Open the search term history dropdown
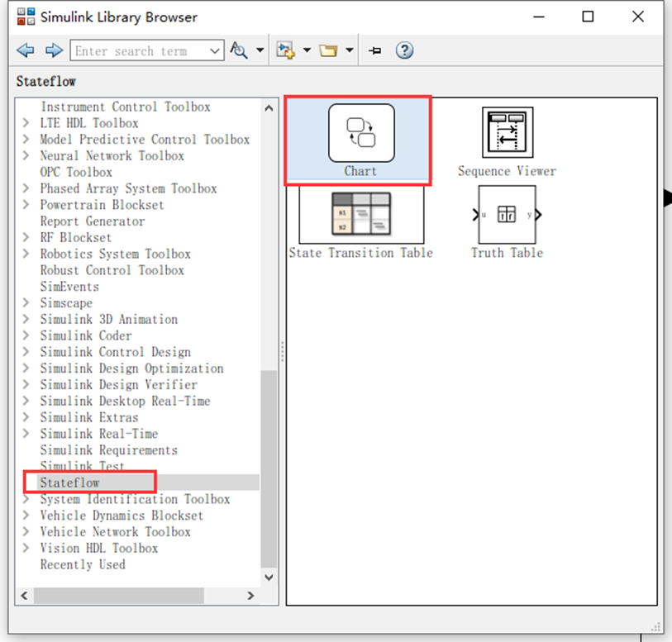 tap(215, 51)
